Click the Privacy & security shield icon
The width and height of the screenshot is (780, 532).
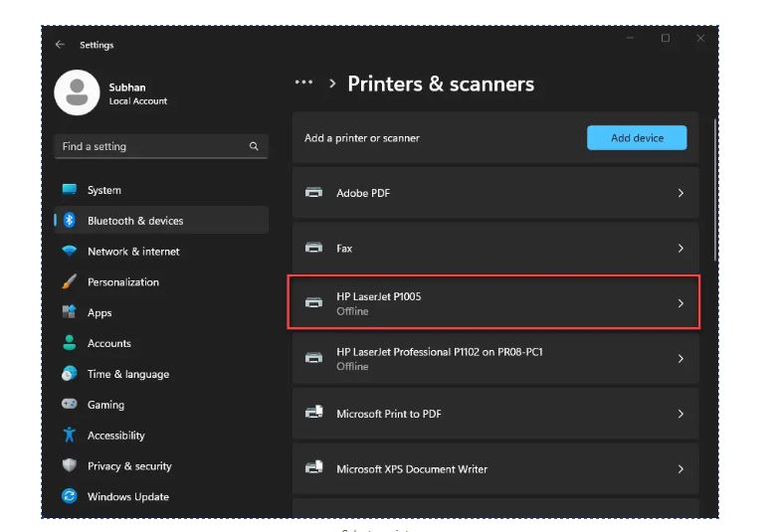[69, 465]
